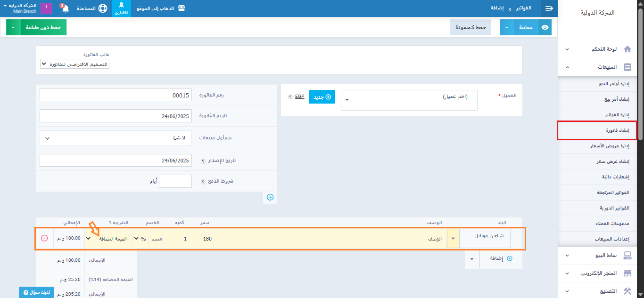Expand the لوحة التحكم menu chevron
Image resolution: width=644 pixels, height=298 pixels.
coord(567,49)
